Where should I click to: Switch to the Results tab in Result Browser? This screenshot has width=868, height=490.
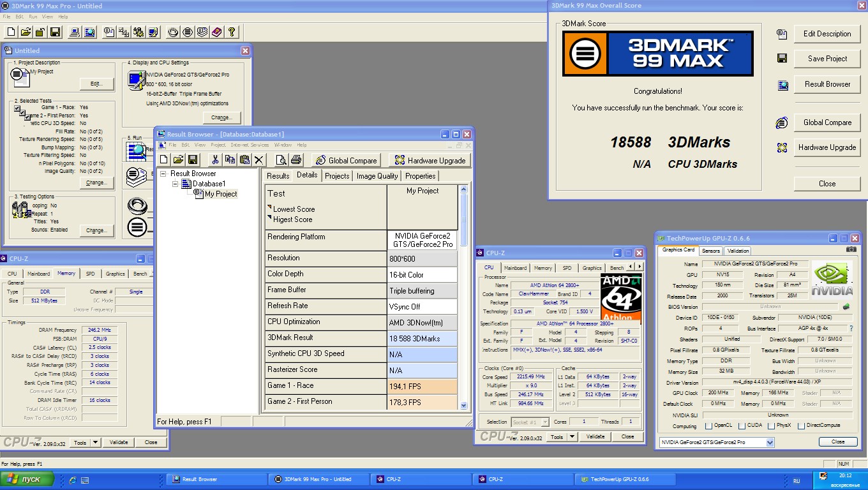pos(278,176)
